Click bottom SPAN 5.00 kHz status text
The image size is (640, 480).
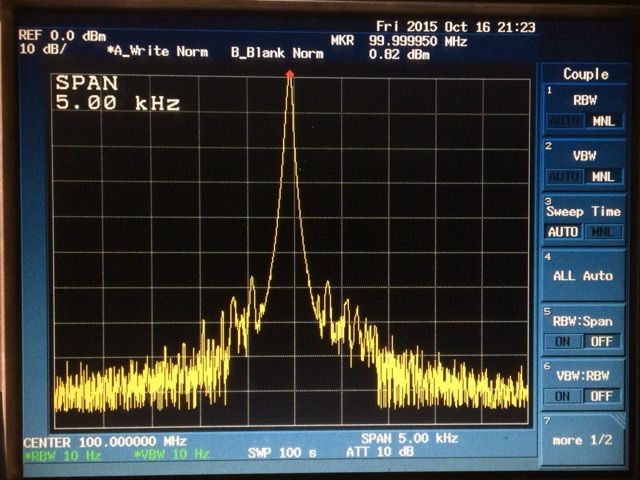pos(409,439)
